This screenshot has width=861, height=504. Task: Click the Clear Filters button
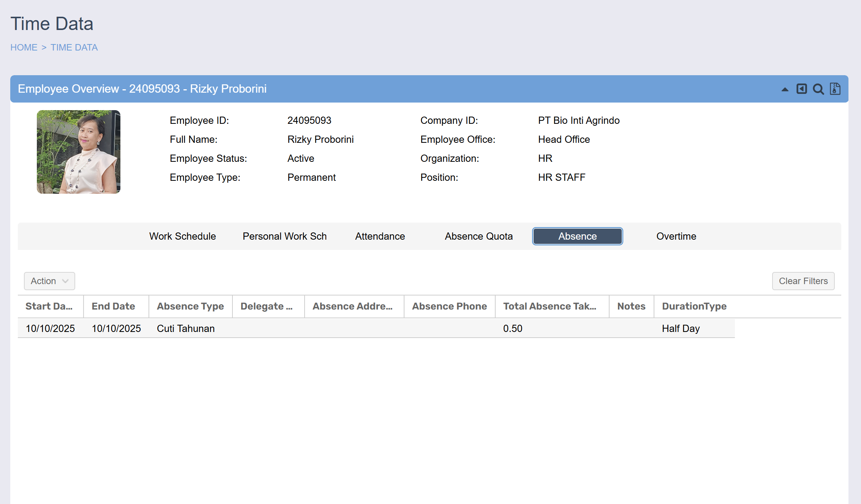click(x=803, y=281)
